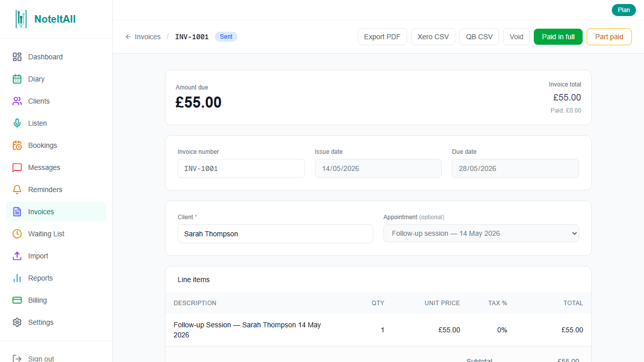Click the NoteItAll logo icon
The image size is (644, 362).
point(21,19)
